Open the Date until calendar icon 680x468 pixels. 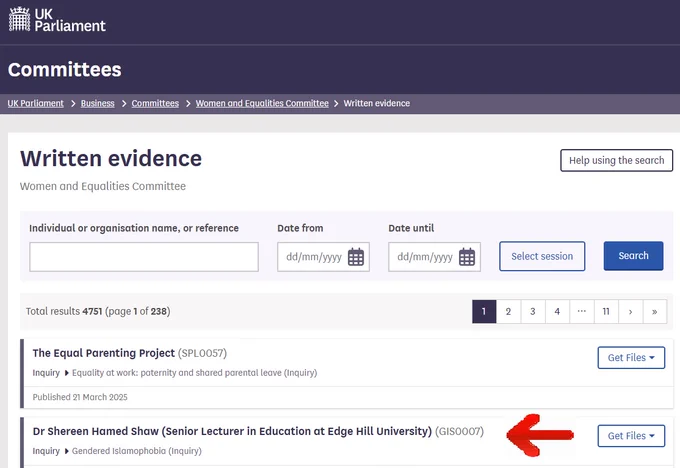467,257
